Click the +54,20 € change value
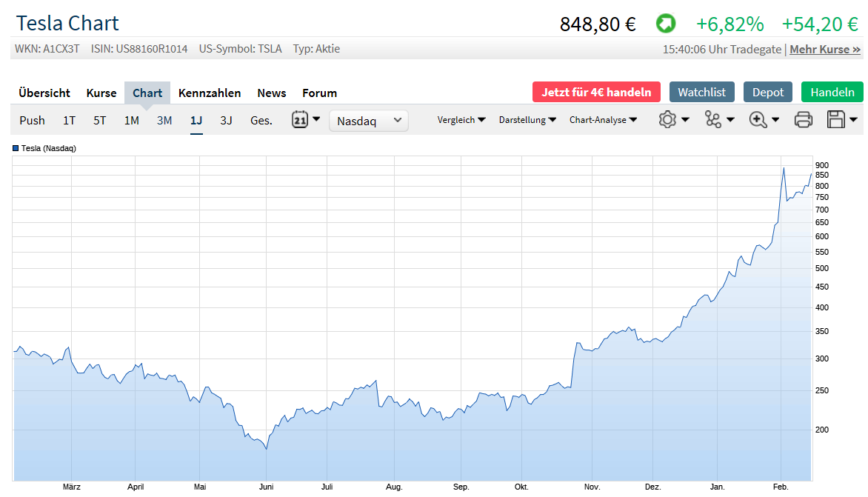 point(820,24)
